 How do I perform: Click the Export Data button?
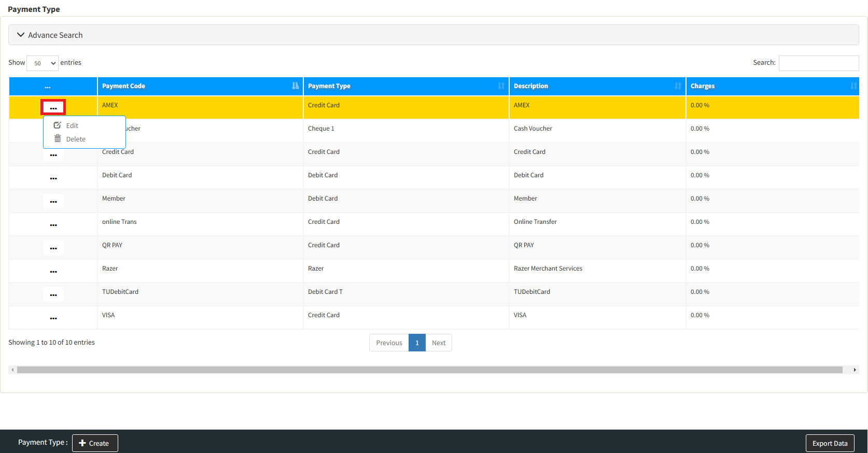830,443
